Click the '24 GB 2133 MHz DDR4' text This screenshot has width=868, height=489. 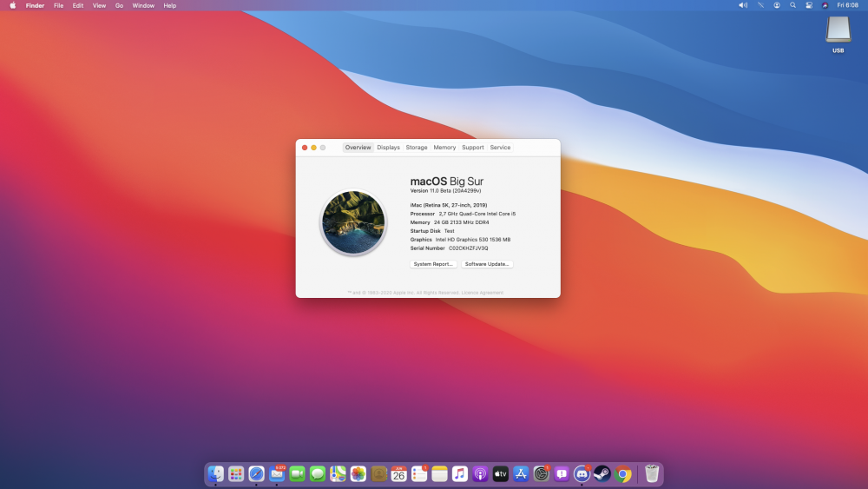coord(461,222)
